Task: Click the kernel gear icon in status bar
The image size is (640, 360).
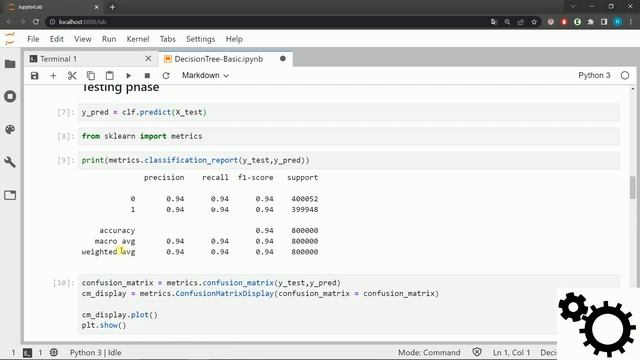Action: coord(54,352)
